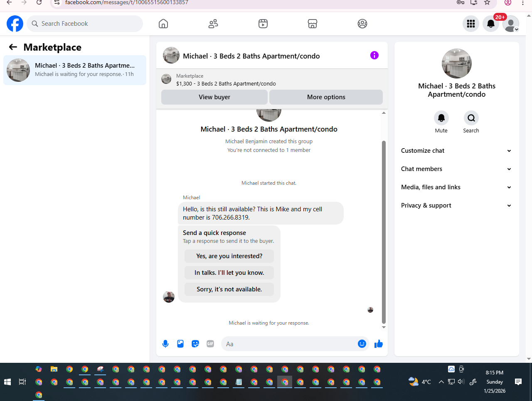532x401 pixels.
Task: Click the large listing photo in right panel
Action: coord(457,64)
